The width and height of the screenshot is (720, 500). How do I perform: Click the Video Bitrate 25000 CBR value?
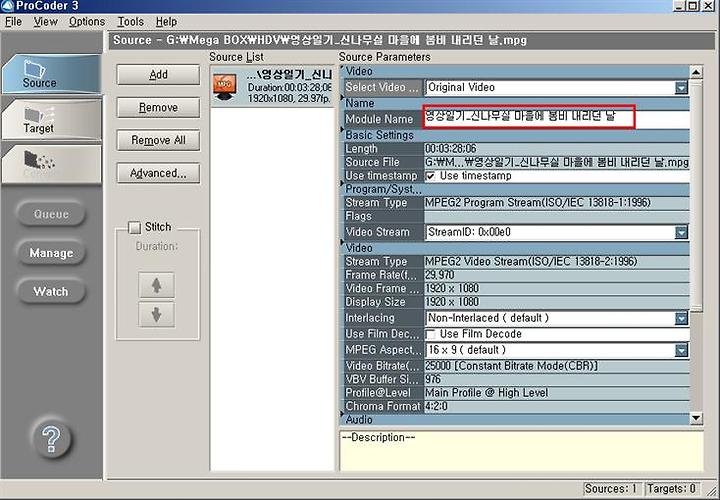click(512, 366)
